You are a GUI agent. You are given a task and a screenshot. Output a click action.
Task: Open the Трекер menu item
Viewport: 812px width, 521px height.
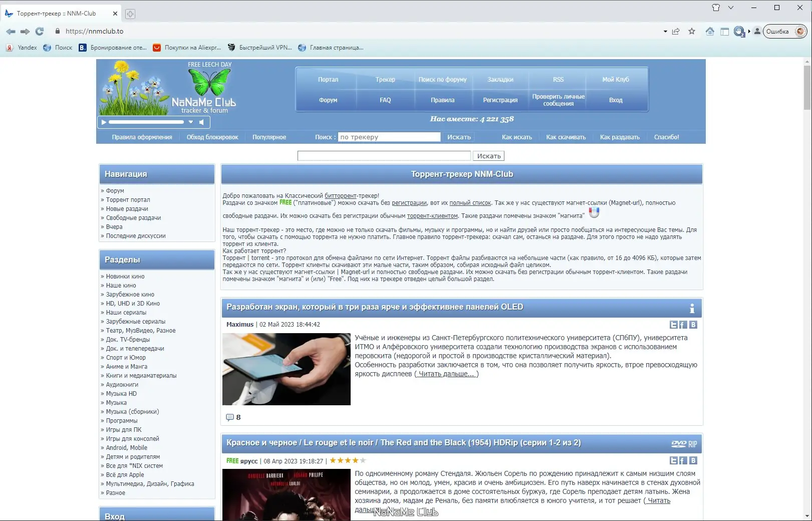coord(385,80)
